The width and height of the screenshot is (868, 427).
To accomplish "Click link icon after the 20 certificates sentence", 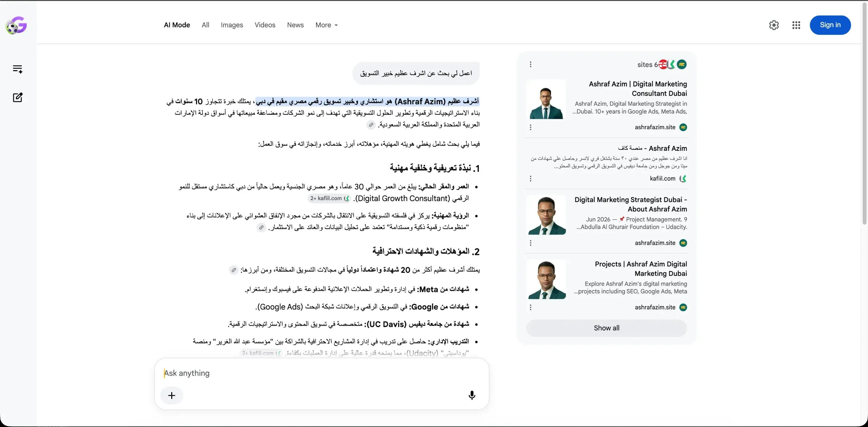I will coord(233,270).
